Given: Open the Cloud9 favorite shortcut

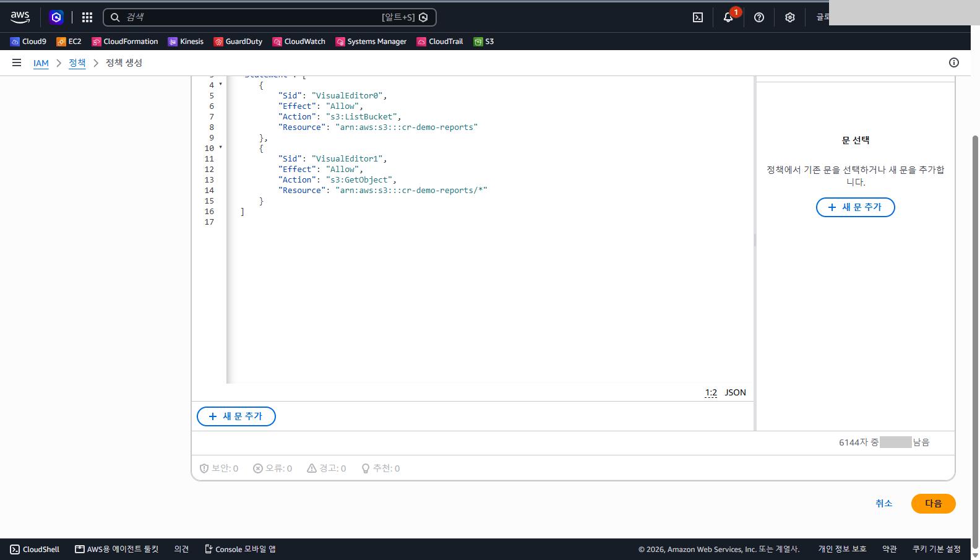Looking at the screenshot, I should [x=28, y=41].
